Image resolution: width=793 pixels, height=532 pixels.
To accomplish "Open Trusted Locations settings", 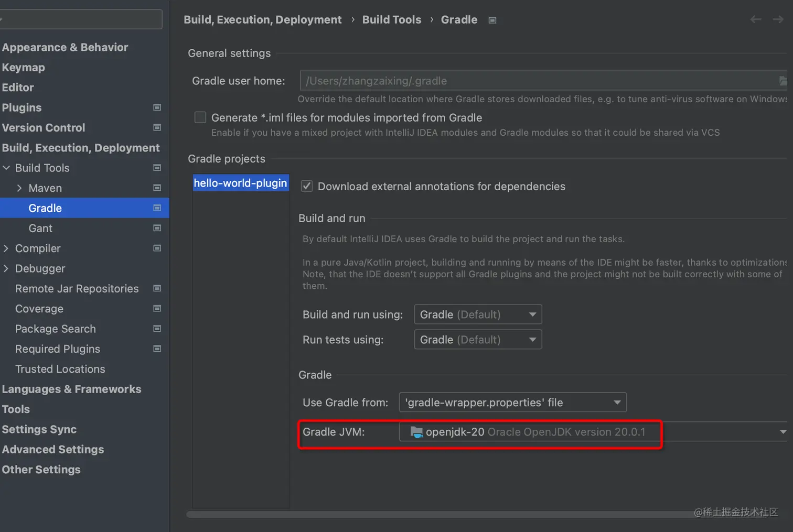I will point(60,369).
